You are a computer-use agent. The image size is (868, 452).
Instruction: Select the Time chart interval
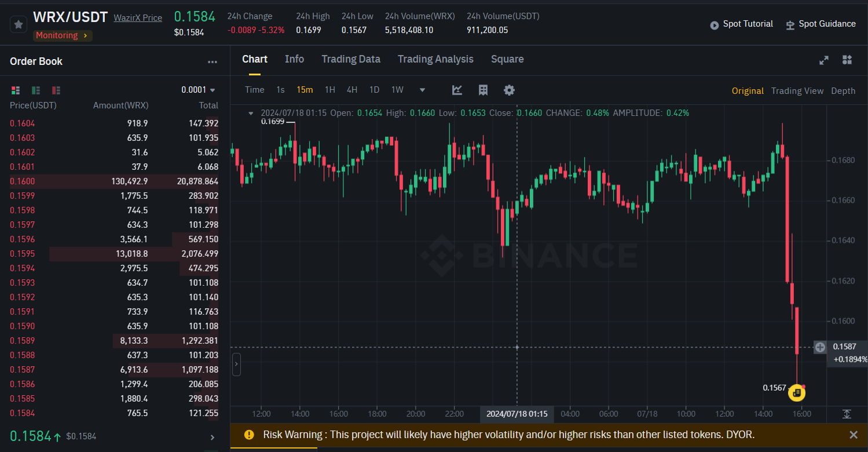coord(255,90)
